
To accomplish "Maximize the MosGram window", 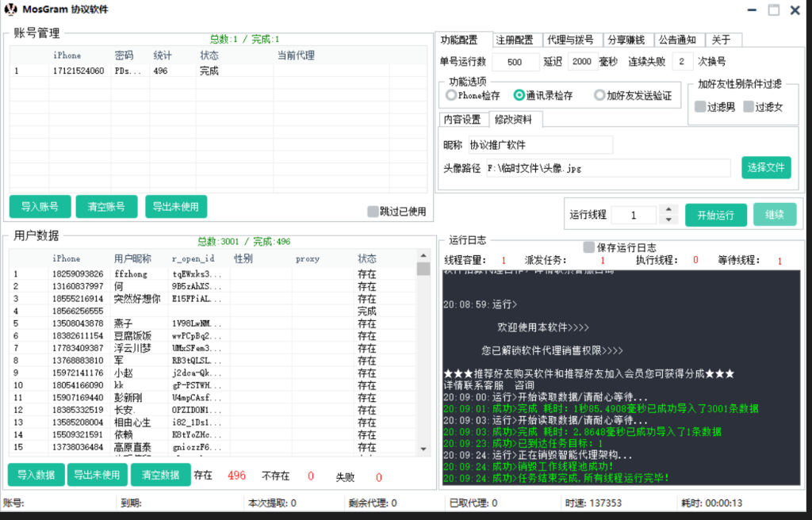I will pos(773,10).
